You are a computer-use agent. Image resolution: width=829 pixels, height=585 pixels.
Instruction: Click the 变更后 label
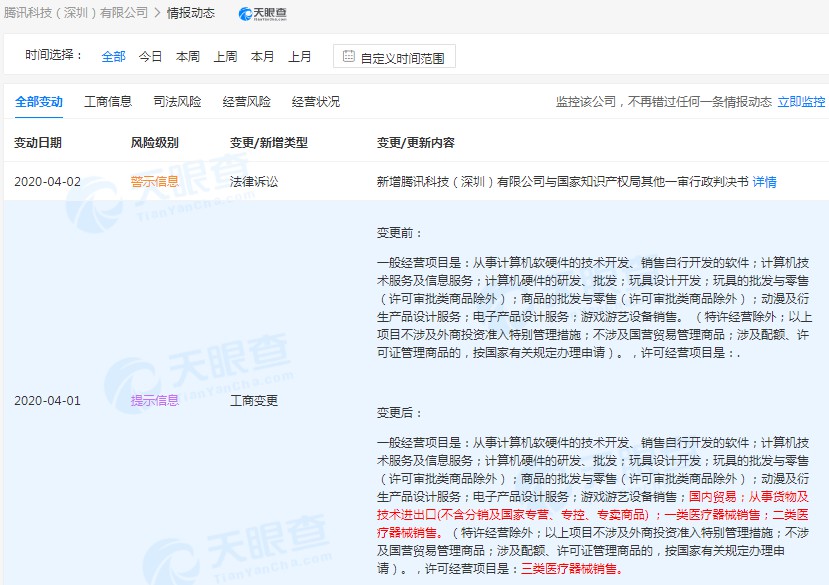tap(400, 413)
